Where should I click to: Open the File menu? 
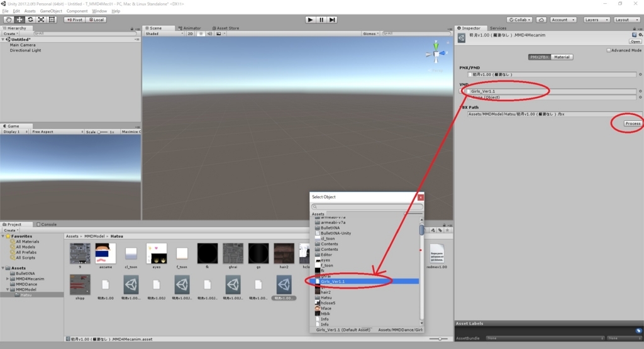click(5, 11)
